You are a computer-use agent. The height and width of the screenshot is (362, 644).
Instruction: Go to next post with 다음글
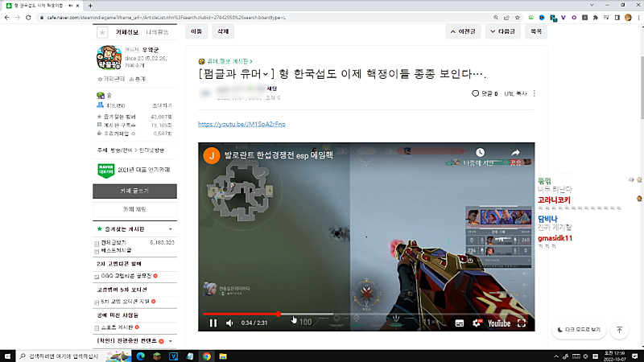[502, 31]
